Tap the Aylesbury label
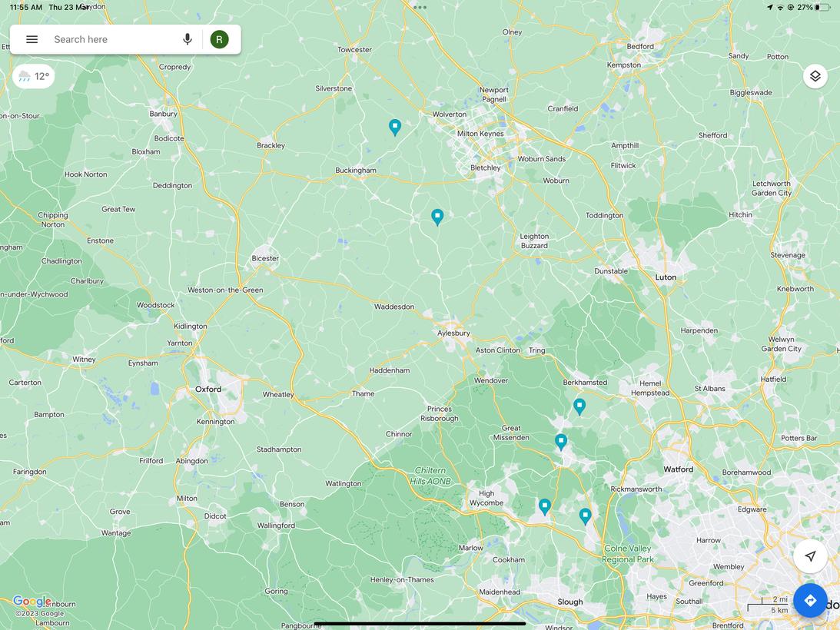840x630 pixels. click(453, 333)
